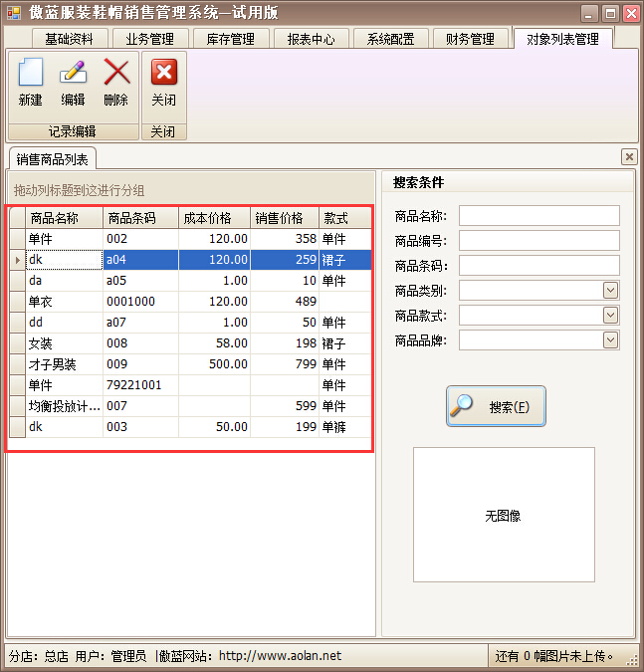Expand the 商品类别 dropdown
Image resolution: width=644 pixels, height=672 pixels.
click(x=610, y=291)
